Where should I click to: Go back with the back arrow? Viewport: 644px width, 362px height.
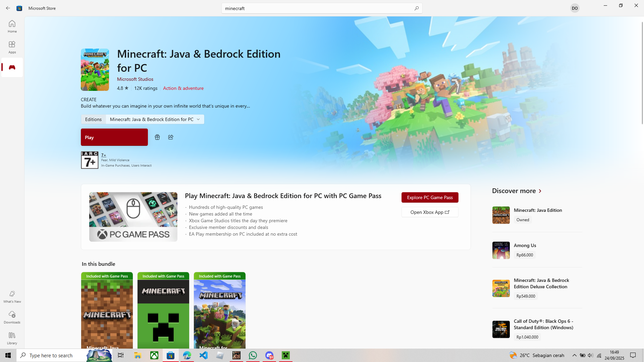point(8,8)
